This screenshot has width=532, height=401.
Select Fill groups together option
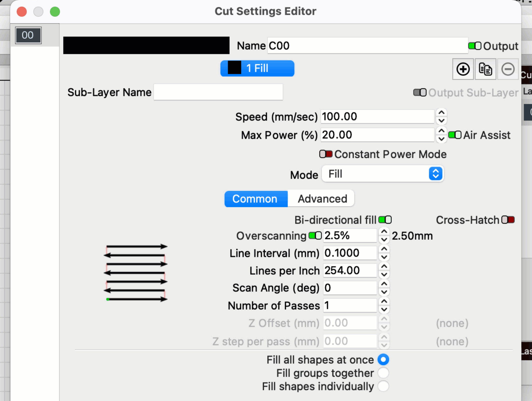pos(383,373)
